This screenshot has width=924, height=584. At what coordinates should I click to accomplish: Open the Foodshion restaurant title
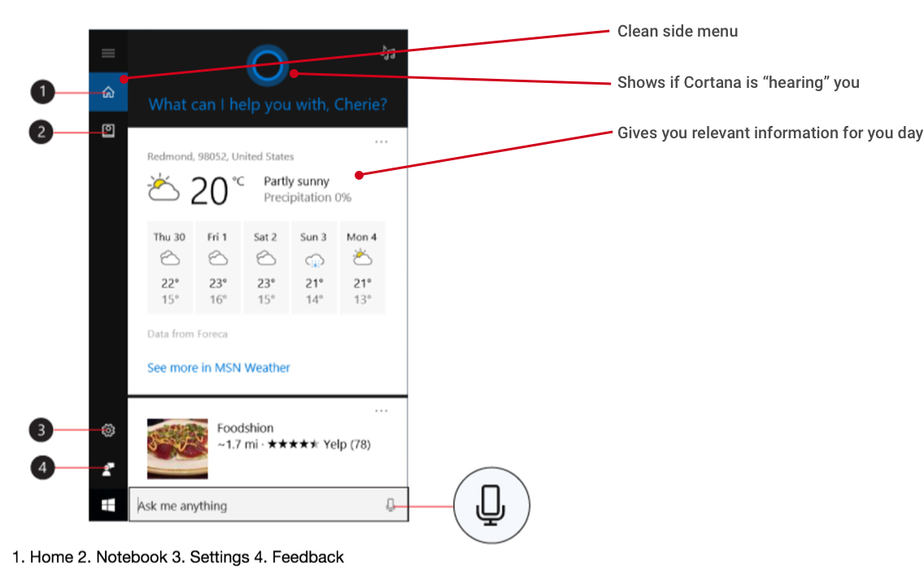245,428
